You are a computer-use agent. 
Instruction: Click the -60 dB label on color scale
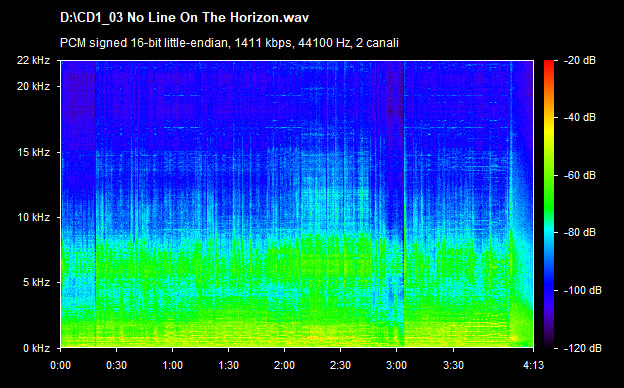[x=580, y=175]
